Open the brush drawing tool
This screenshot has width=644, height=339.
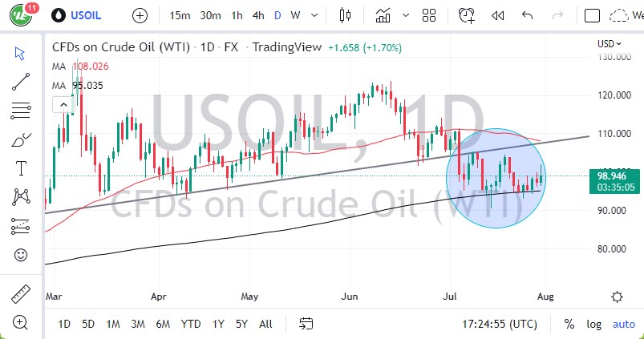pyautogui.click(x=21, y=140)
